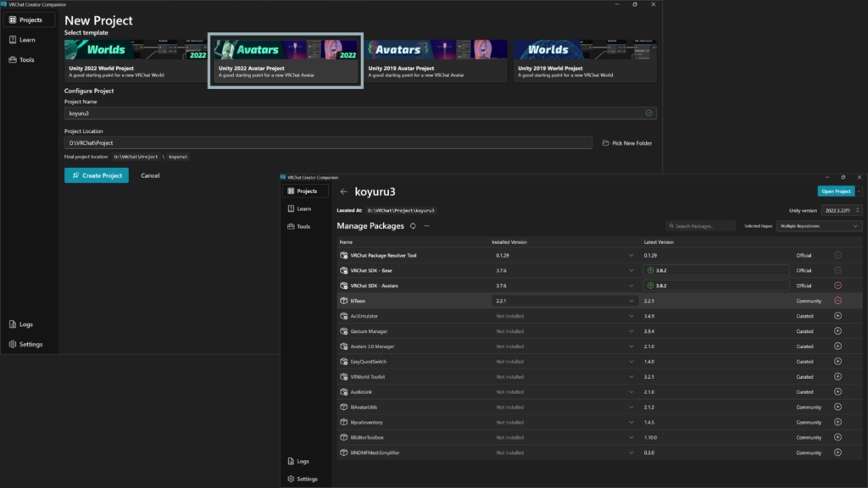Viewport: 868px width, 488px height.
Task: Expand lilToon installed version dropdown
Action: click(x=632, y=301)
